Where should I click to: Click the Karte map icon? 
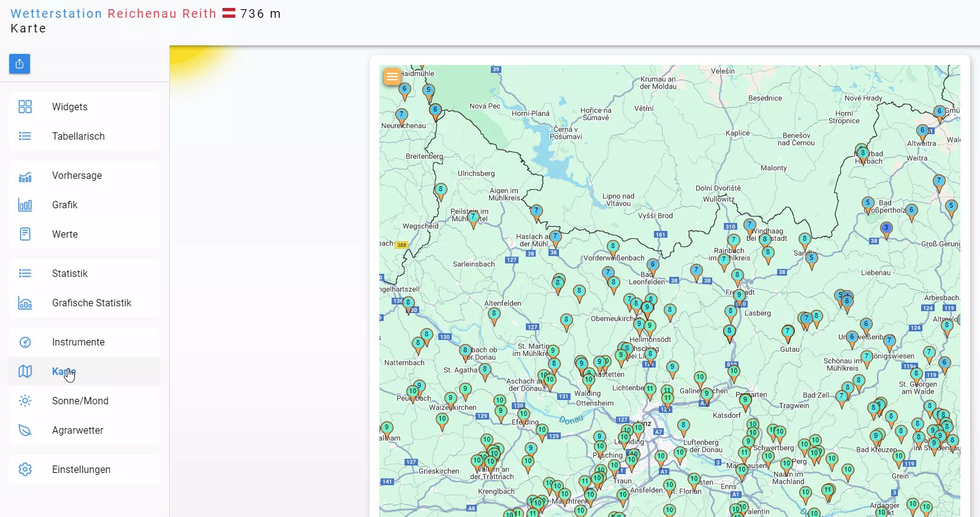click(x=25, y=371)
